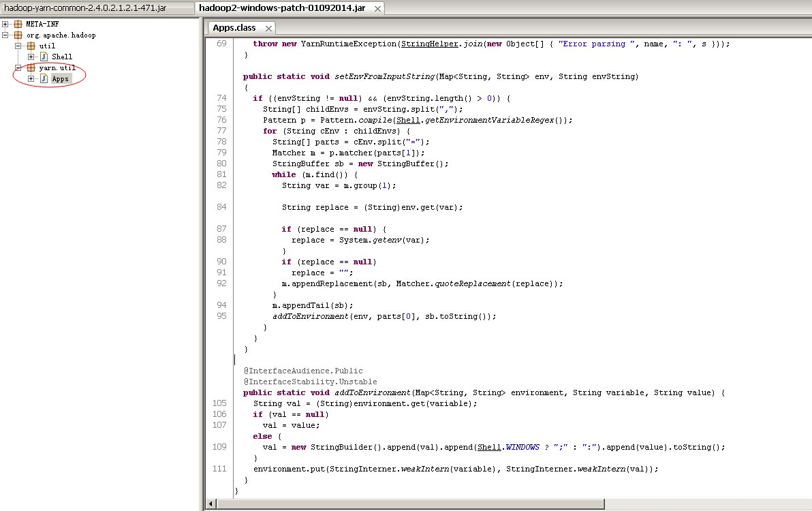Click the util package icon
Viewport: 812px width, 511px height.
tap(31, 46)
